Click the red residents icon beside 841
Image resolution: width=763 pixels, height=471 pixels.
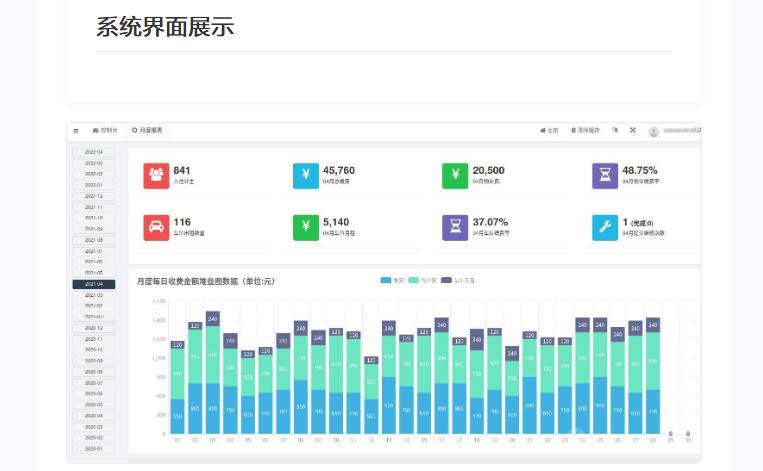pyautogui.click(x=156, y=176)
